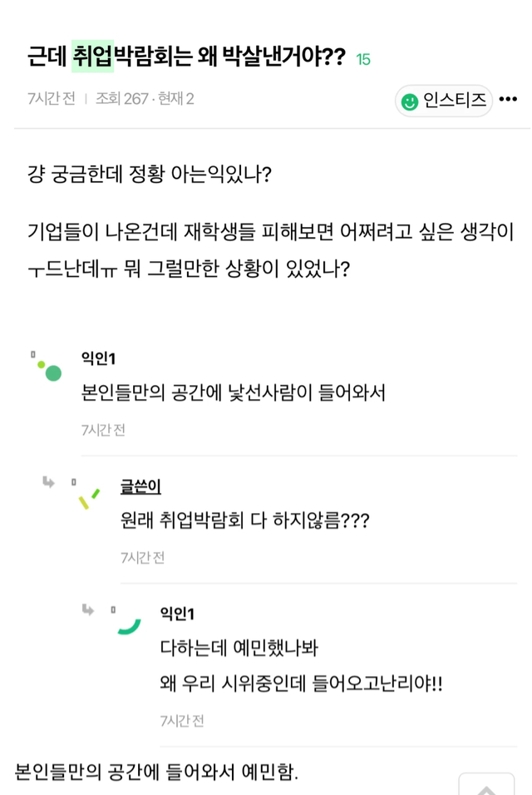
Task: Click the green smiley icon in the 인스티즈 badge
Action: pos(408,99)
